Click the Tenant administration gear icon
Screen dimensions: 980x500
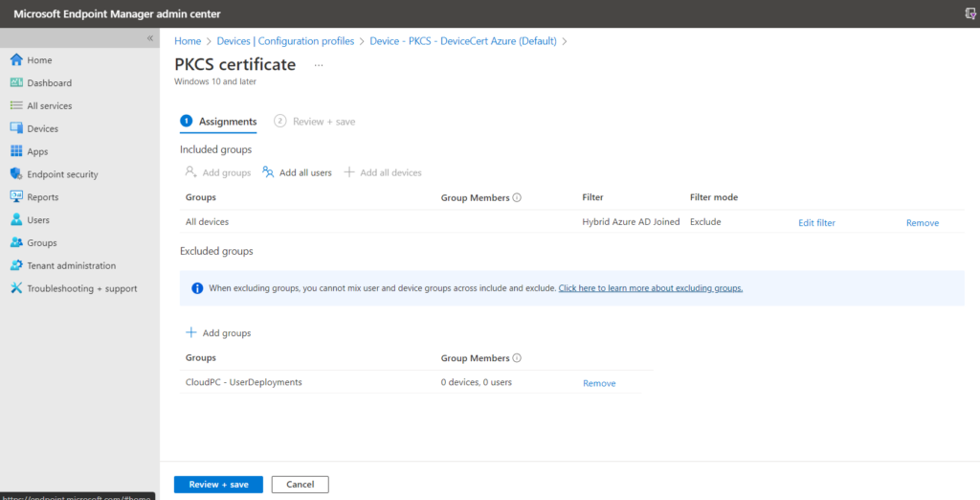16,265
